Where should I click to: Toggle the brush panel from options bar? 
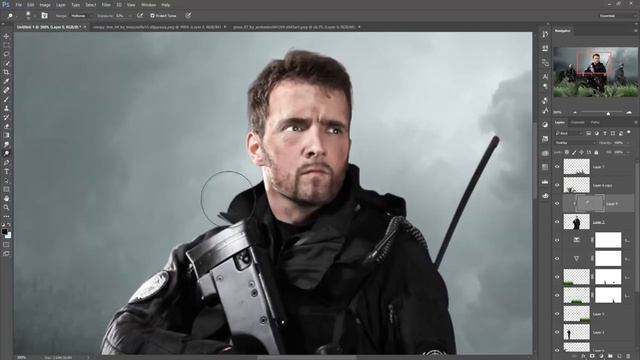pyautogui.click(x=44, y=16)
